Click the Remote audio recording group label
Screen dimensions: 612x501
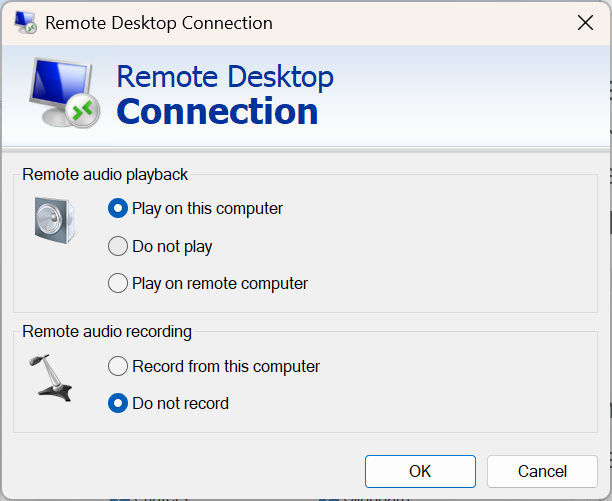click(x=107, y=331)
